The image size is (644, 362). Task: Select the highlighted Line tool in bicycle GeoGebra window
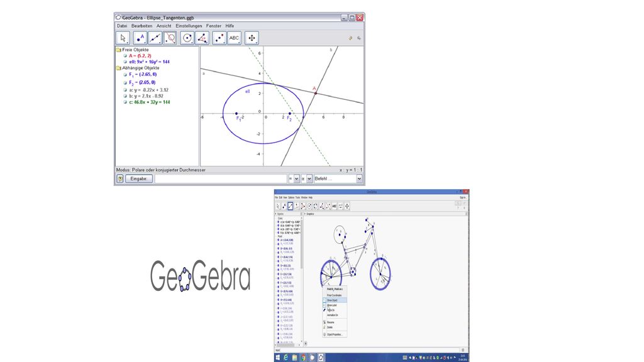pyautogui.click(x=291, y=206)
